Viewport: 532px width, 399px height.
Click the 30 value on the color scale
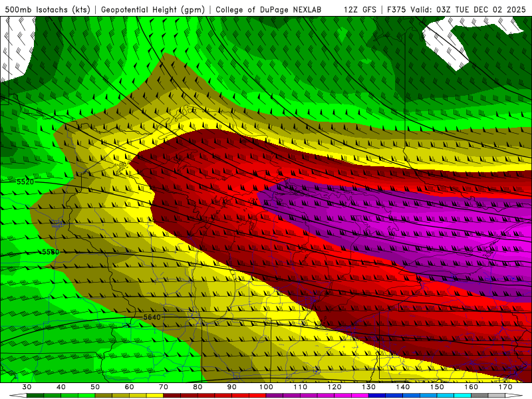click(27, 387)
